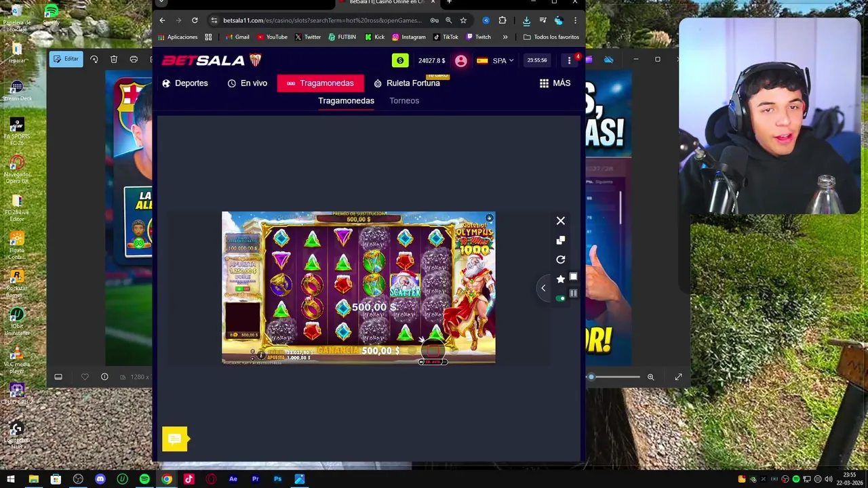Open Gmail bookmark

click(237, 37)
